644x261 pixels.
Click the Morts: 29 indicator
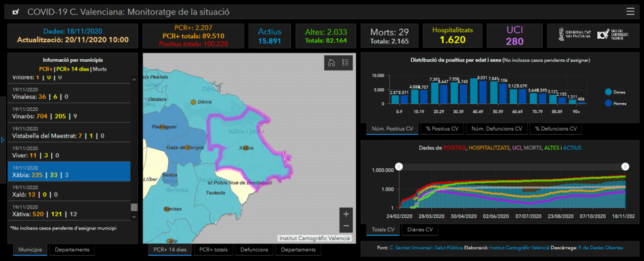[389, 36]
